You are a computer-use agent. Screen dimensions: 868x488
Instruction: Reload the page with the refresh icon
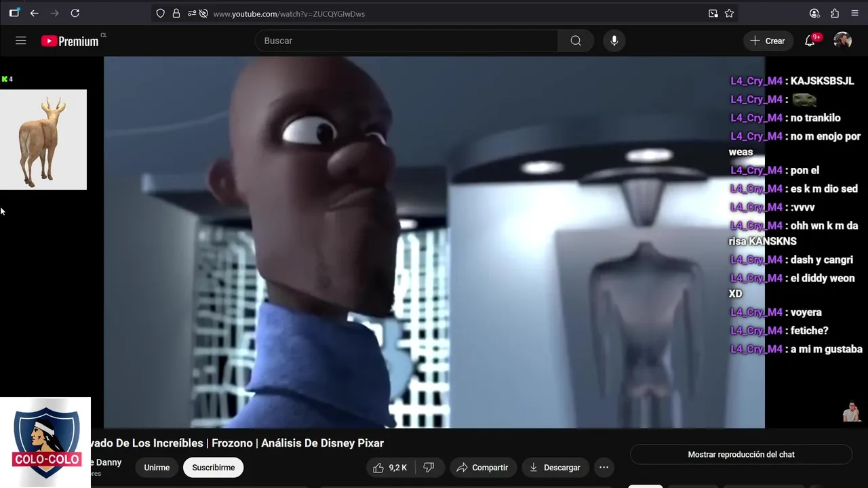75,13
